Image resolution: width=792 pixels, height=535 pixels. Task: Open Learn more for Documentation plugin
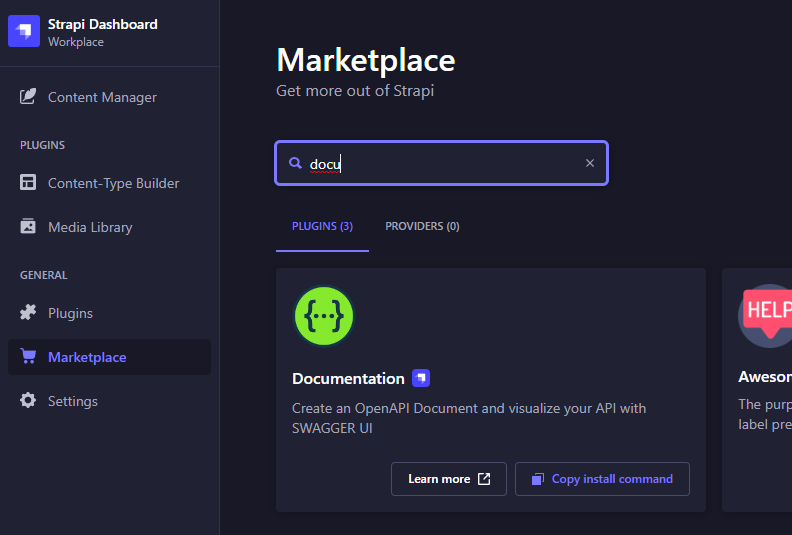pyautogui.click(x=449, y=479)
